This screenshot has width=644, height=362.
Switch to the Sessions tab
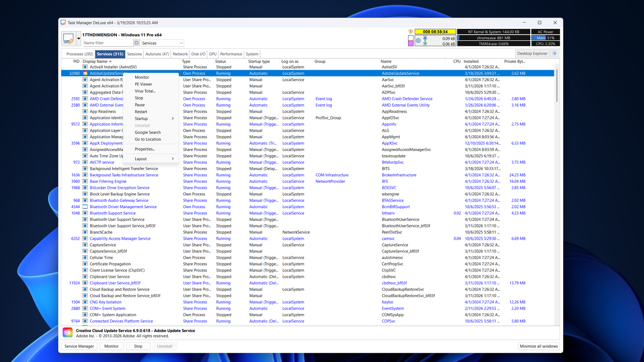134,54
